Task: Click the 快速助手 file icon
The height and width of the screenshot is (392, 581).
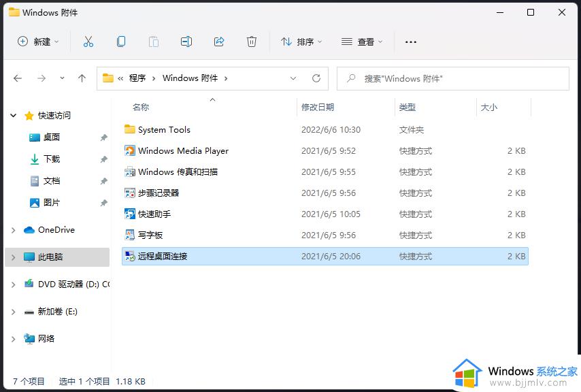Action: coord(130,214)
